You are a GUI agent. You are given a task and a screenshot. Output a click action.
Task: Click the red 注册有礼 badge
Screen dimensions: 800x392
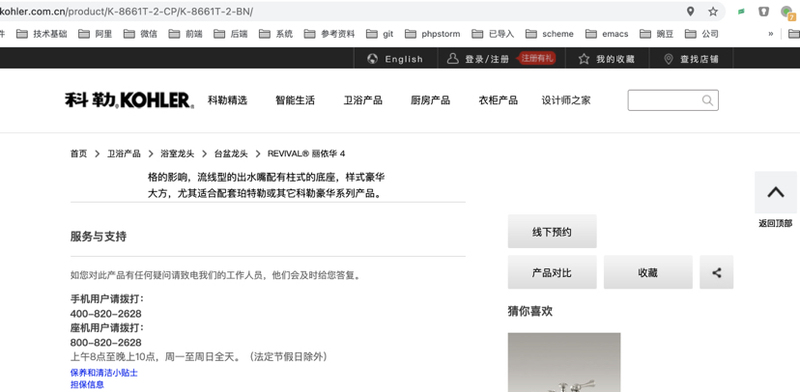[x=537, y=58]
